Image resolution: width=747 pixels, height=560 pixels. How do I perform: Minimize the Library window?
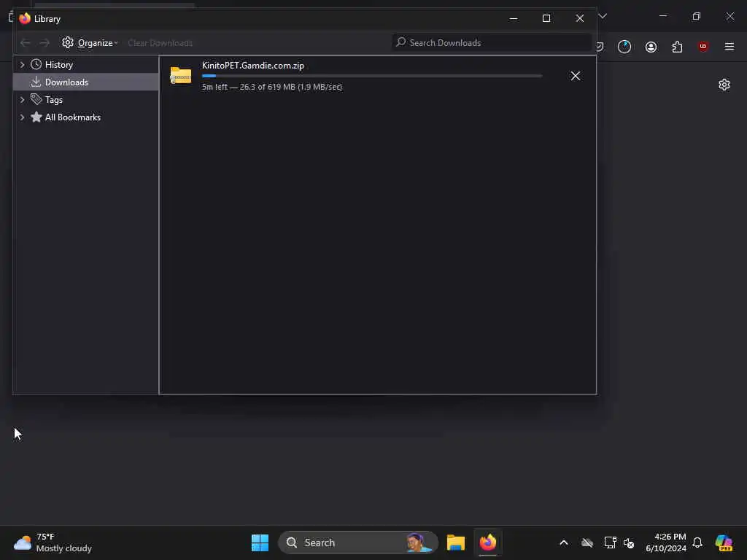[x=514, y=18]
